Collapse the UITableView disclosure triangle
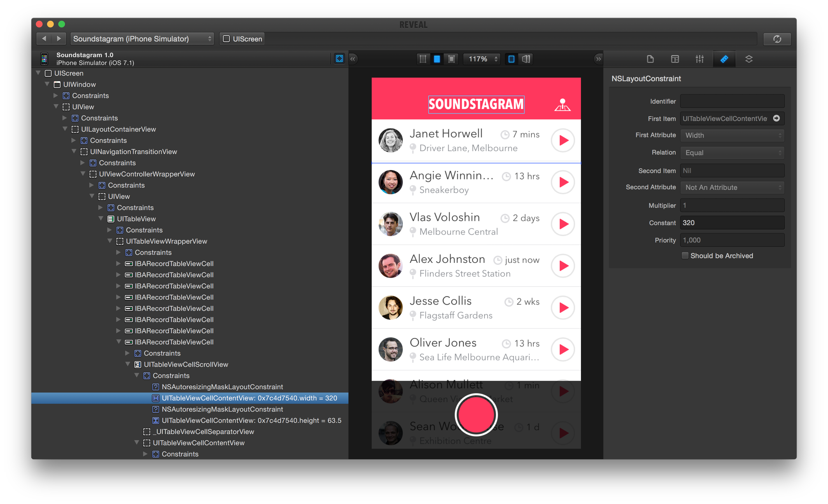This screenshot has height=504, width=828. pos(101,218)
